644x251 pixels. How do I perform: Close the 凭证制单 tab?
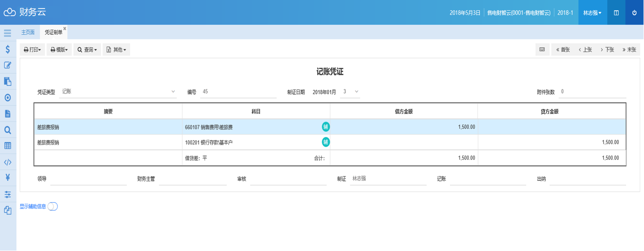tap(65, 29)
